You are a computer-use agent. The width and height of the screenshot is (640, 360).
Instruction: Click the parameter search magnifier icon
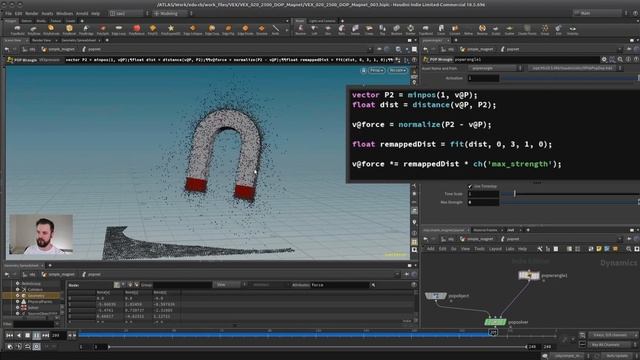(620, 60)
